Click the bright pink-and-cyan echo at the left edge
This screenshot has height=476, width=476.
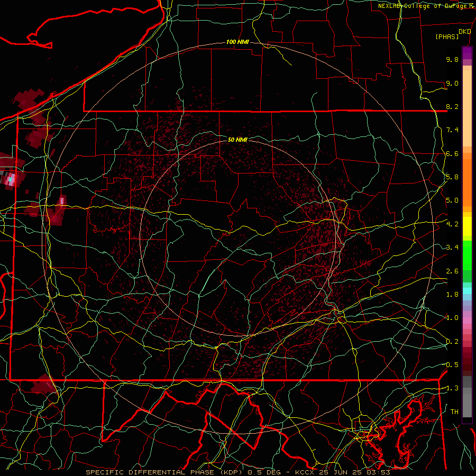11,179
